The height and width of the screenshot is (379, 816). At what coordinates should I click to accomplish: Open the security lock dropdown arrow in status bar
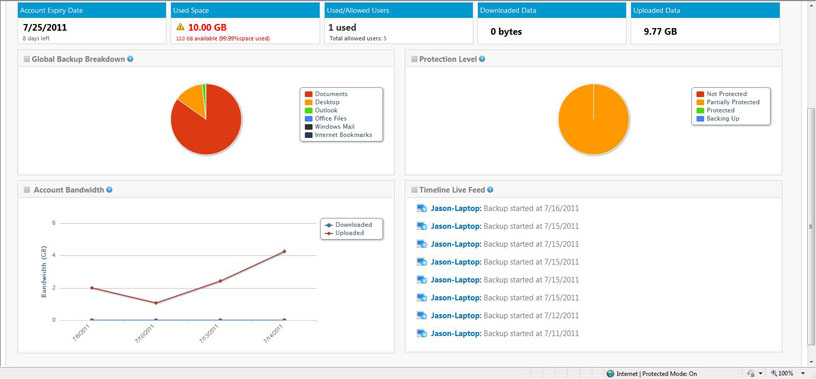click(760, 374)
